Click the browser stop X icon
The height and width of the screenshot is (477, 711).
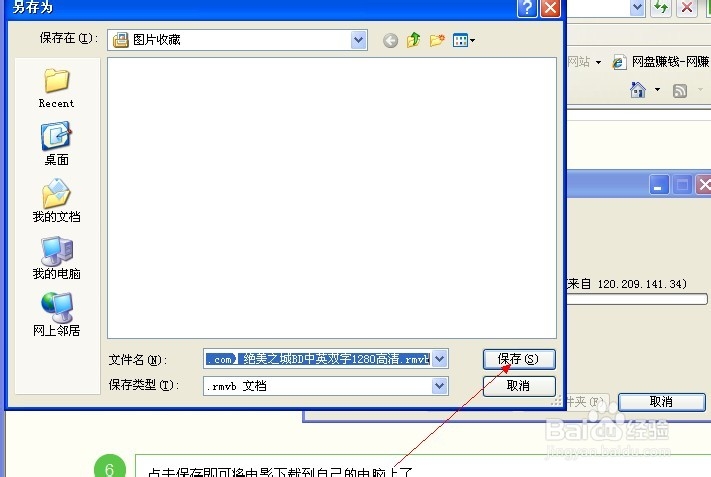pyautogui.click(x=687, y=8)
